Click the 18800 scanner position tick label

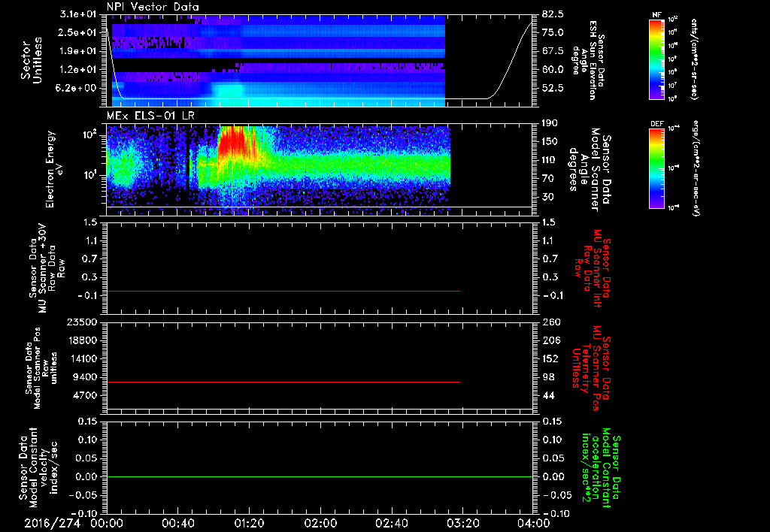coord(82,340)
